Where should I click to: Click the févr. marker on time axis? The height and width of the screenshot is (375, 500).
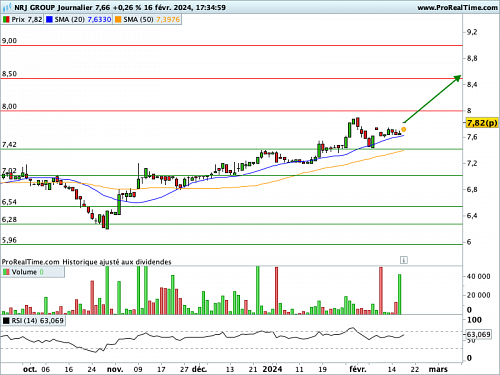click(358, 369)
